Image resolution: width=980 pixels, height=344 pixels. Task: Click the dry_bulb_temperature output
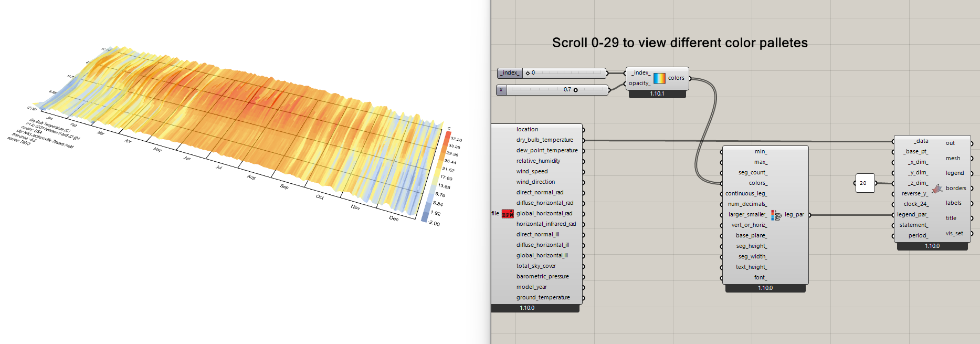[x=544, y=140]
